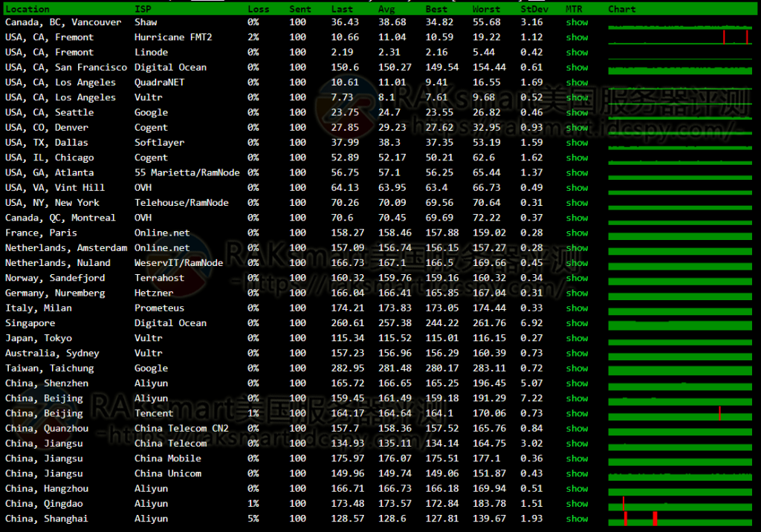The image size is (761, 532).
Task: Click show in the Singapore row
Action: coord(577,323)
